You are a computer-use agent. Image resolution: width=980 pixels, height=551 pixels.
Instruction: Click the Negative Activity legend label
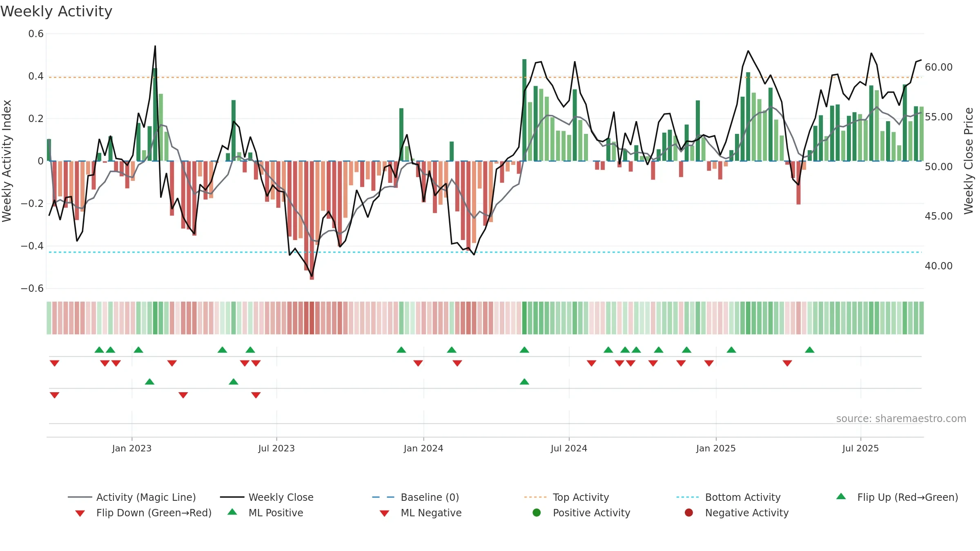pos(747,513)
